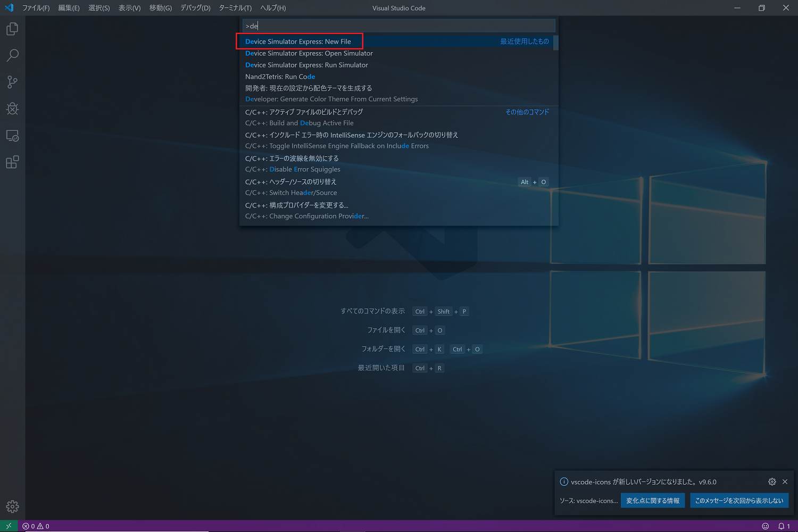Restore down the VS Code window

[761, 8]
